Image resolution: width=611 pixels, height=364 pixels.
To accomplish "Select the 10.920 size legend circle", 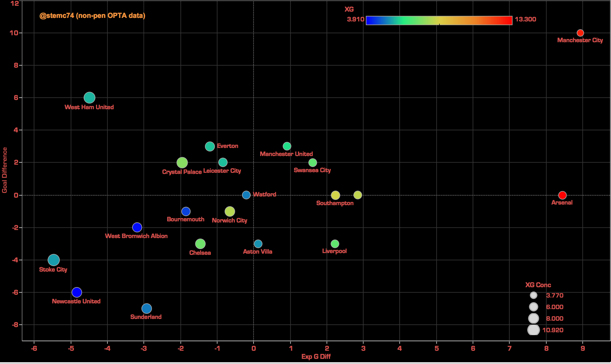I will click(533, 330).
